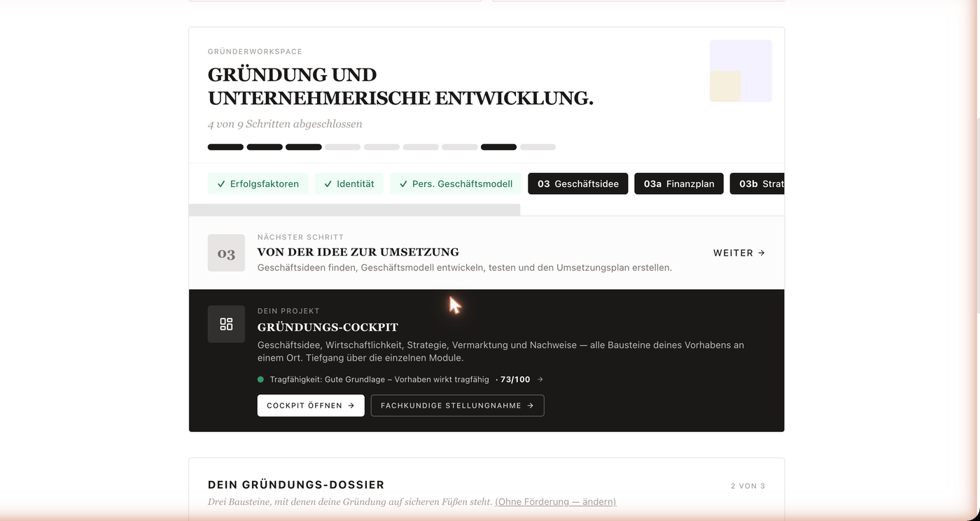980x521 pixels.
Task: Click the 03 step number badge
Action: 226,253
